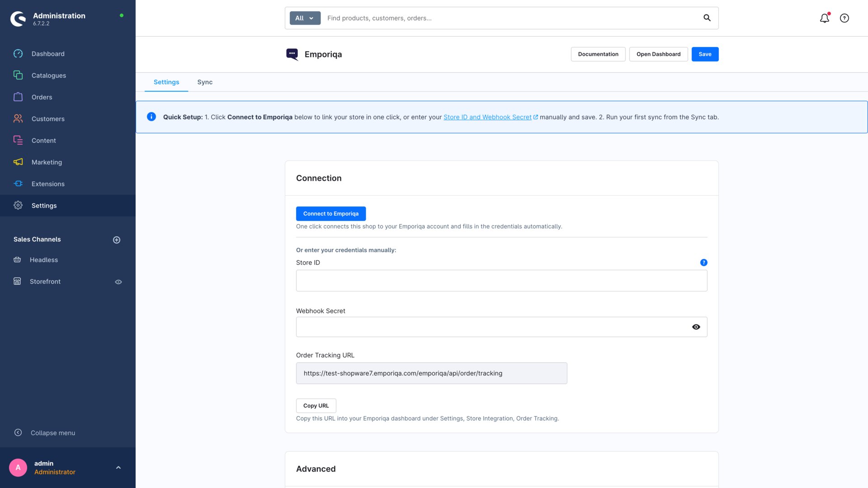Viewport: 868px width, 488px height.
Task: Focus the Store ID field
Action: pyautogui.click(x=502, y=281)
